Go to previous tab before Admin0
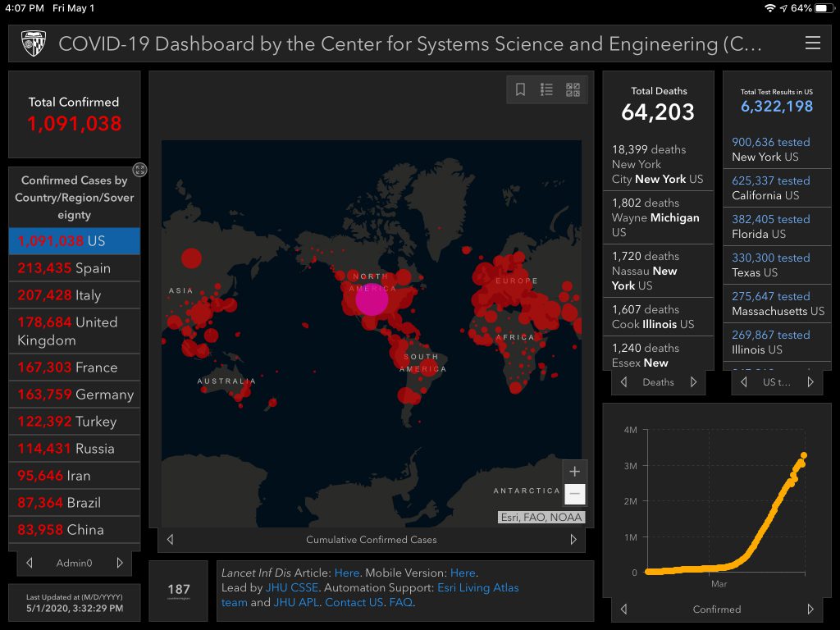The image size is (840, 630). tap(30, 563)
